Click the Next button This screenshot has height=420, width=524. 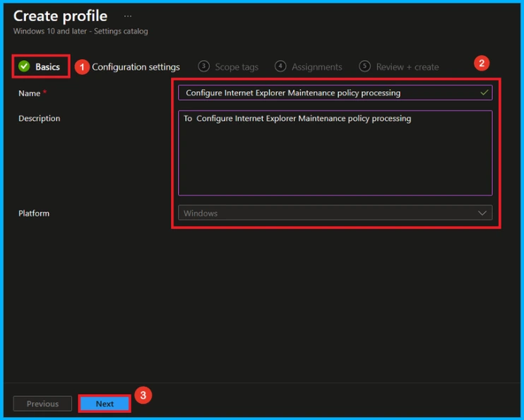(x=105, y=404)
